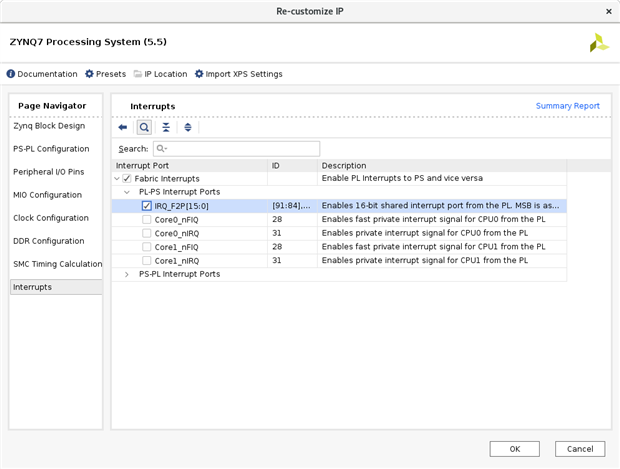Uncheck the IRQ_F2P[15:0] checkbox
The width and height of the screenshot is (620, 469).
click(x=146, y=206)
